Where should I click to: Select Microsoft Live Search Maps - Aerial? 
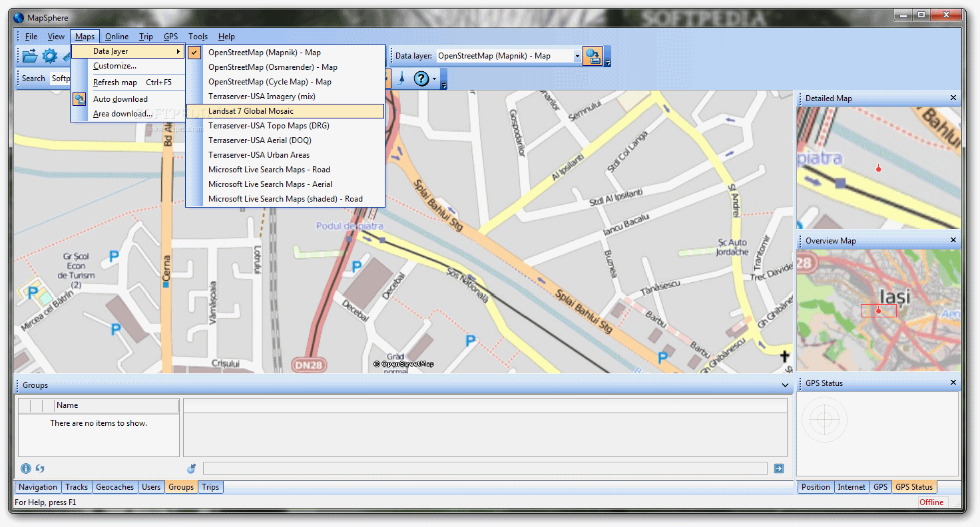[286, 184]
